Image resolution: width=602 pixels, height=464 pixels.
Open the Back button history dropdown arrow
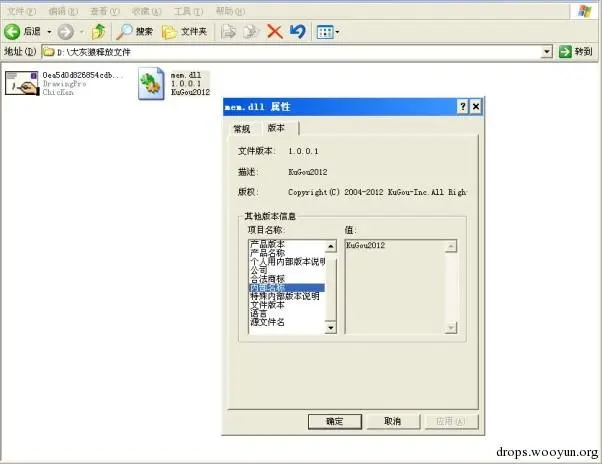click(x=49, y=32)
